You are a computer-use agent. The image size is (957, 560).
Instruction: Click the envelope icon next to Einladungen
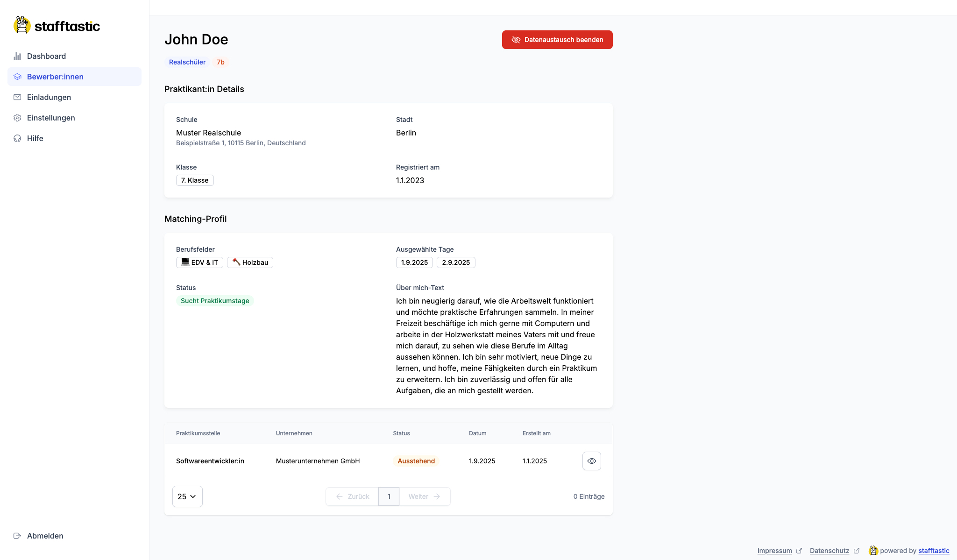17,97
